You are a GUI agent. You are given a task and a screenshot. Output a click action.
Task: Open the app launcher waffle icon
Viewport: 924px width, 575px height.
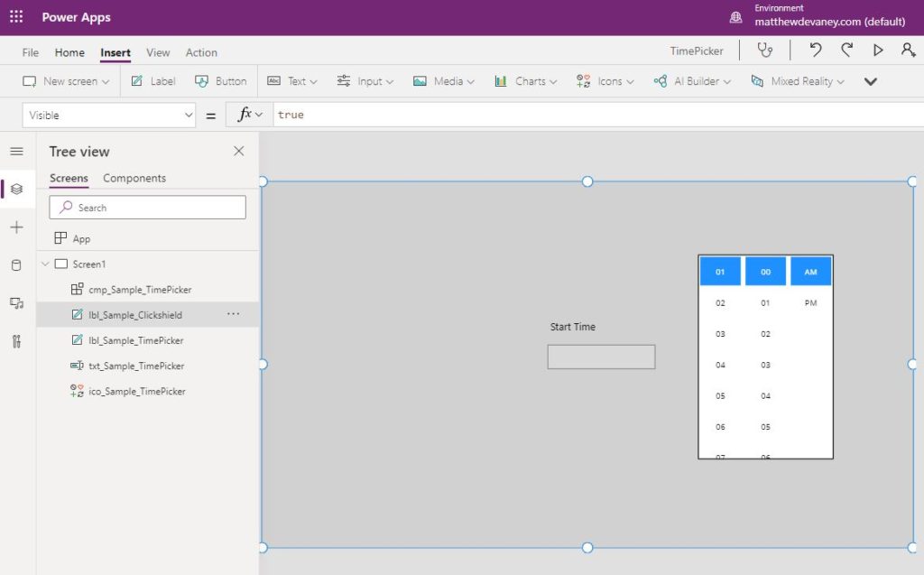coord(16,16)
